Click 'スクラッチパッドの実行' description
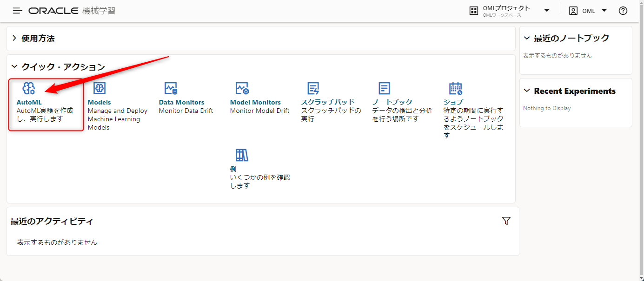Image resolution: width=644 pixels, height=281 pixels. [x=331, y=115]
